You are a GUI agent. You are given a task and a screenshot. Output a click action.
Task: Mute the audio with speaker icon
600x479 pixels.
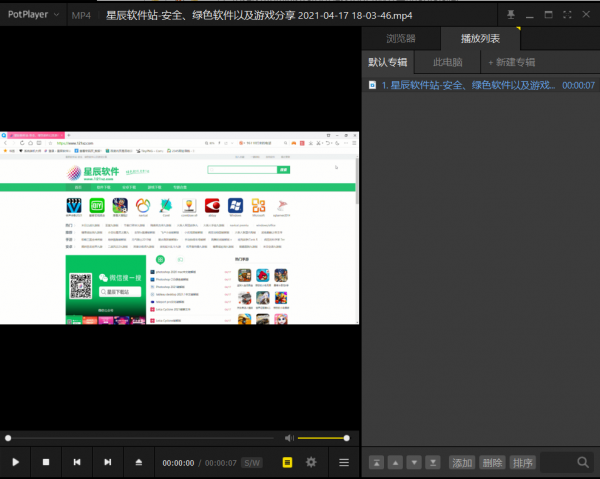[289, 438]
